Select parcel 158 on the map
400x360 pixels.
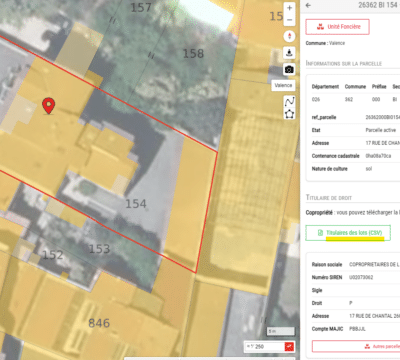(193, 54)
